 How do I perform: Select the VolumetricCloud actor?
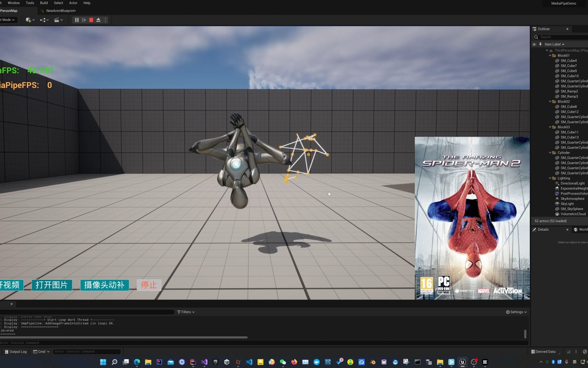click(573, 214)
